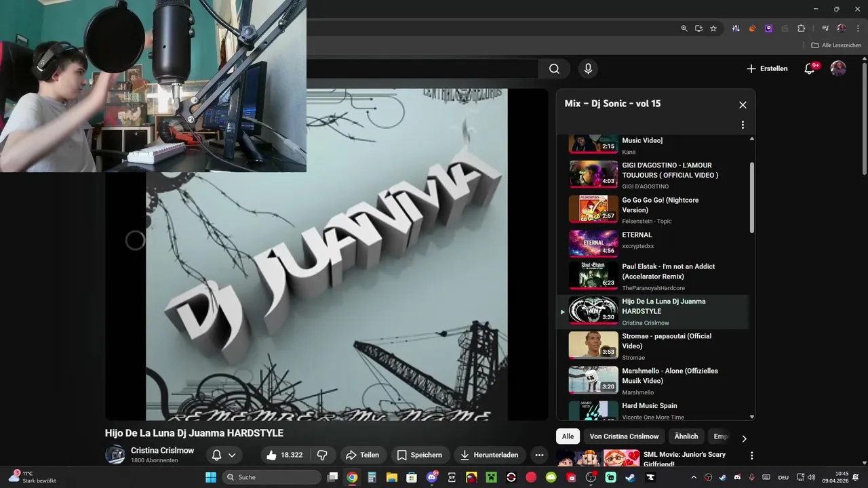Expand the system tray hidden icons chevron
This screenshot has height=488, width=868.
pyautogui.click(x=694, y=477)
